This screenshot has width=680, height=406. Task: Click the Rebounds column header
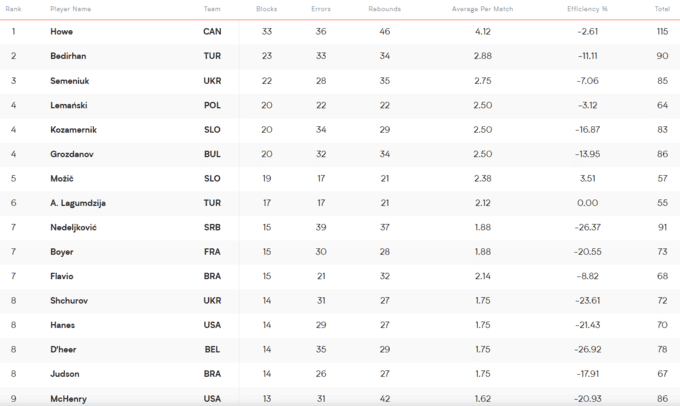point(385,9)
